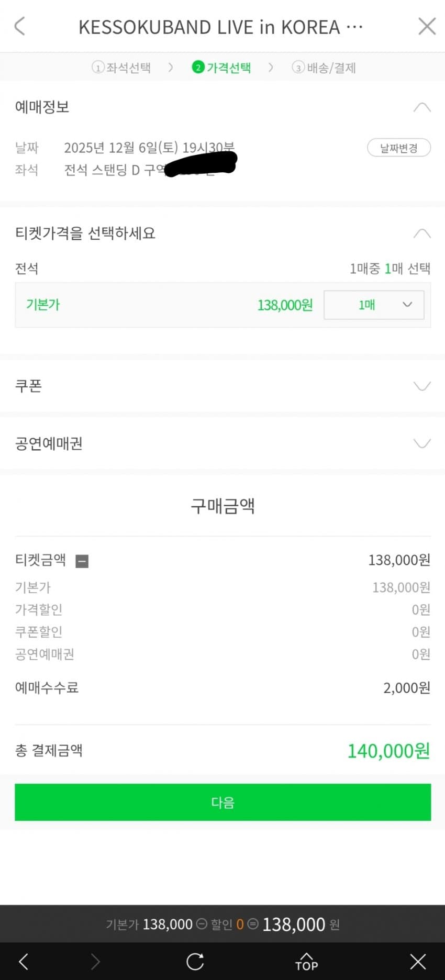The image size is (445, 980).
Task: Collapse the 티켓가격을 선택하세요 section
Action: (x=422, y=233)
